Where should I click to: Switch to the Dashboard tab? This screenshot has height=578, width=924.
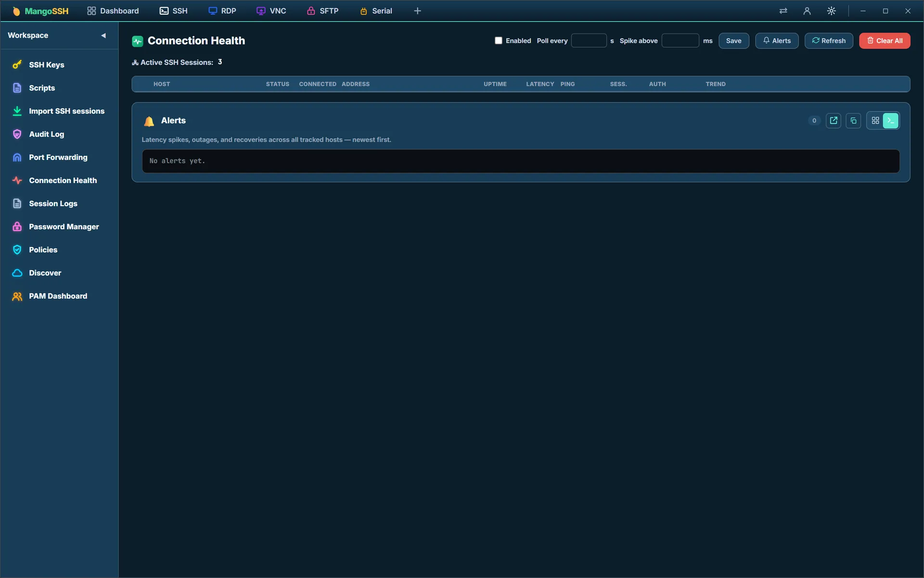point(113,11)
